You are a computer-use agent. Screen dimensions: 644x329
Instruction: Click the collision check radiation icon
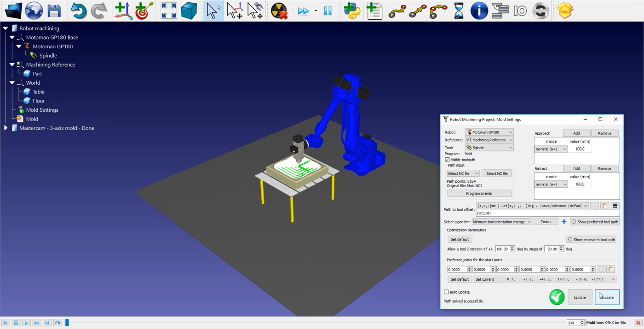coord(278,10)
